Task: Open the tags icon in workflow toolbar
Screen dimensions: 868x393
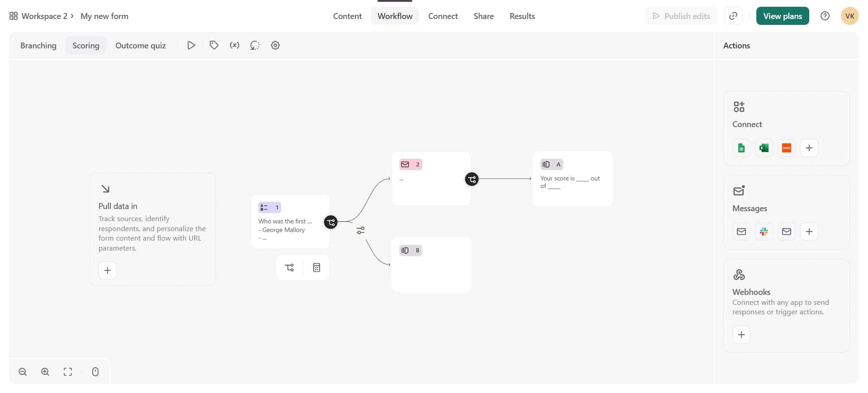Action: [x=214, y=45]
